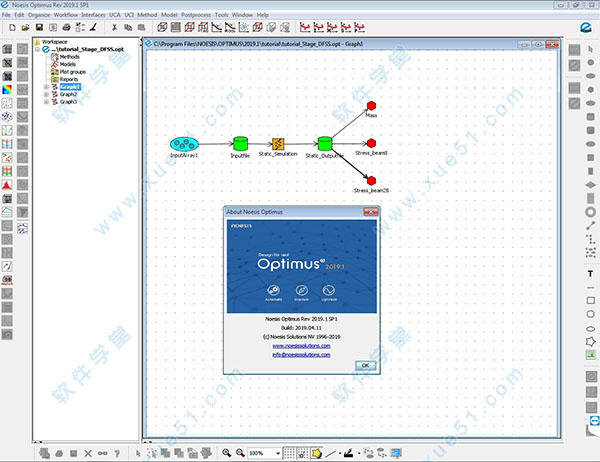Click the green InputFile node
Screen dimensions: 600x462
pyautogui.click(x=240, y=143)
